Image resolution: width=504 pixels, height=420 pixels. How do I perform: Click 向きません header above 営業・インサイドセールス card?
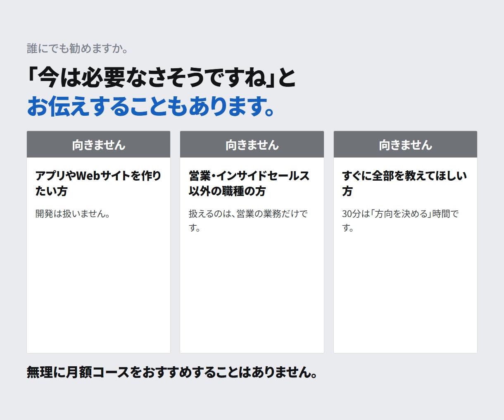click(x=252, y=145)
